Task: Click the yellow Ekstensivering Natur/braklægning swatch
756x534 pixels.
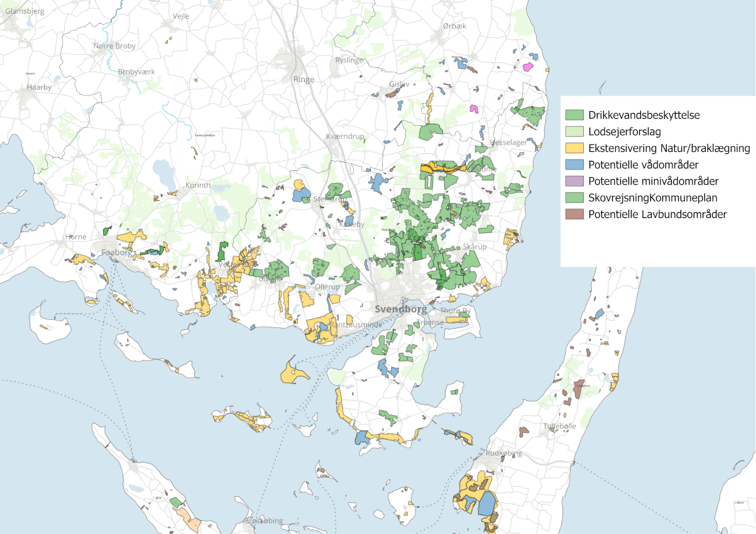Action: click(575, 148)
